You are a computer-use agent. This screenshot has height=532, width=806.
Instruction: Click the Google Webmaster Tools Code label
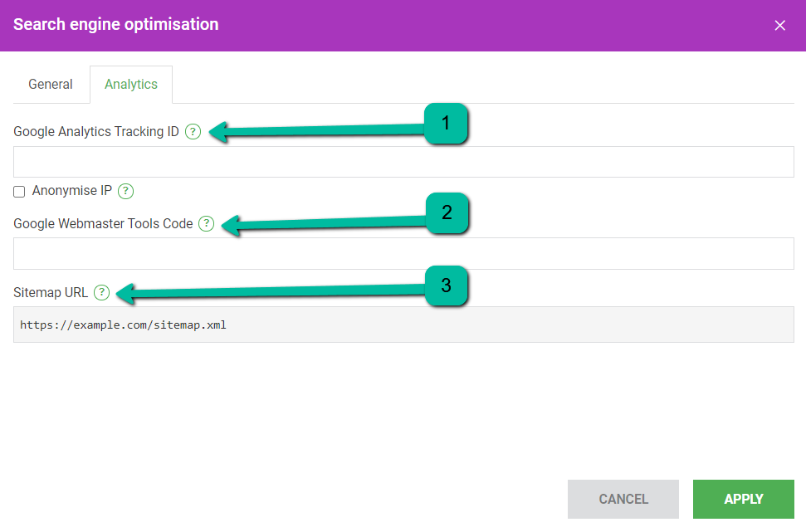click(103, 223)
